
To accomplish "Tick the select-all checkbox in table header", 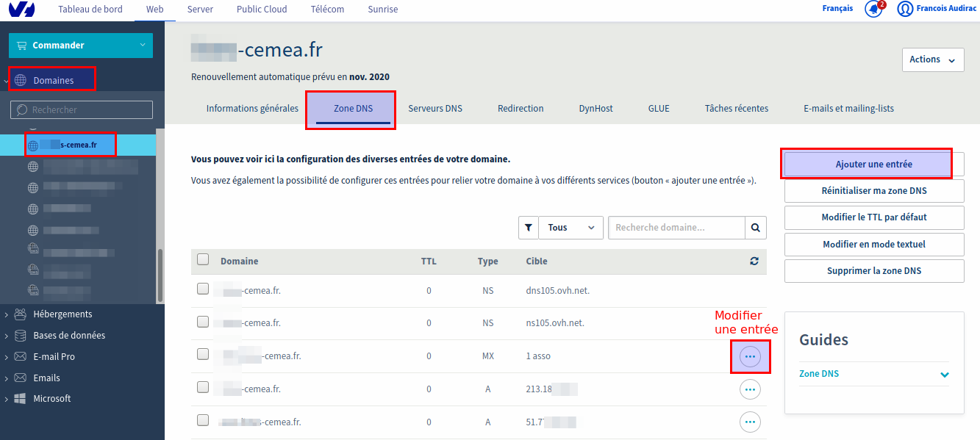I will click(x=203, y=259).
